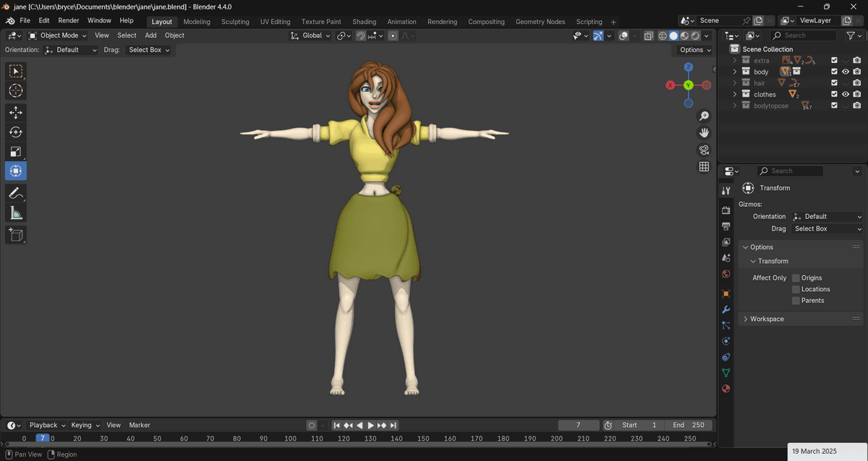
Task: Open the Render menu
Action: (69, 20)
